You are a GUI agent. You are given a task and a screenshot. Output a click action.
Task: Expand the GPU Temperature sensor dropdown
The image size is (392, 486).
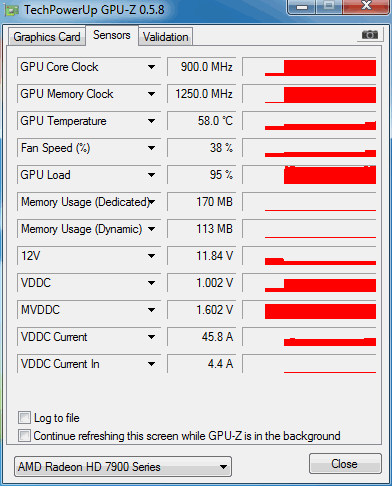click(151, 121)
